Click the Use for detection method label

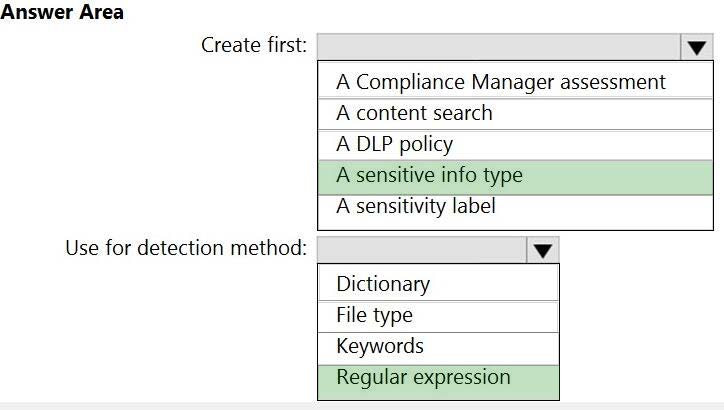tap(186, 248)
